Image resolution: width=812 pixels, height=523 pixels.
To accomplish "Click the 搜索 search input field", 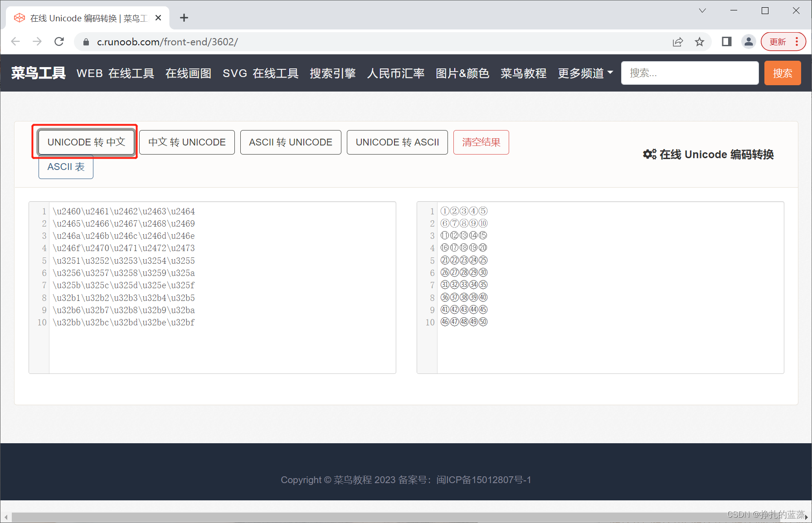I will pyautogui.click(x=690, y=73).
